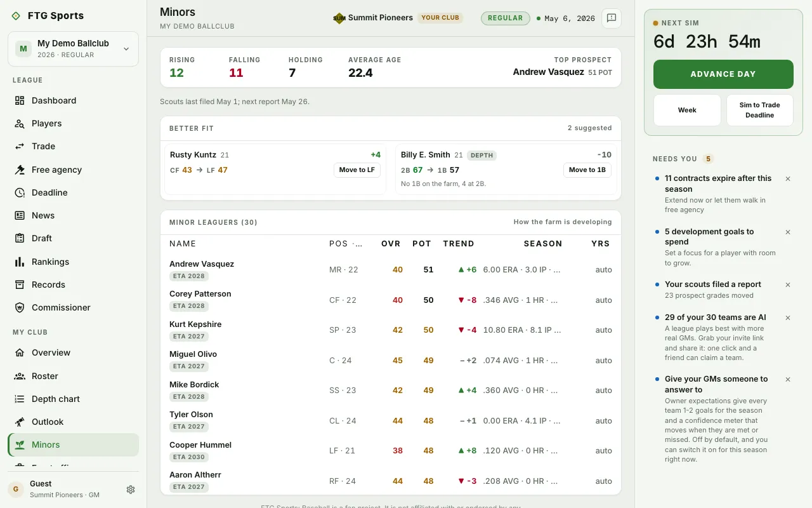The height and width of the screenshot is (508, 812).
Task: Open Commissioner shield icon
Action: [20, 307]
